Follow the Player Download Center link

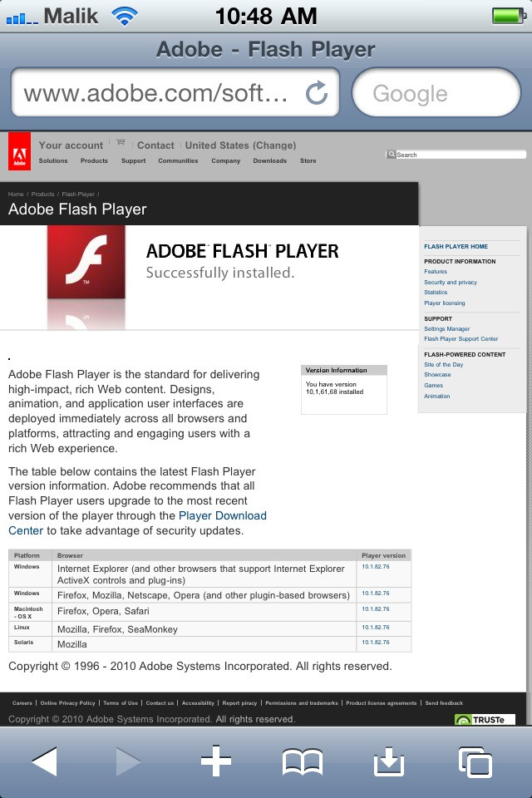223,515
